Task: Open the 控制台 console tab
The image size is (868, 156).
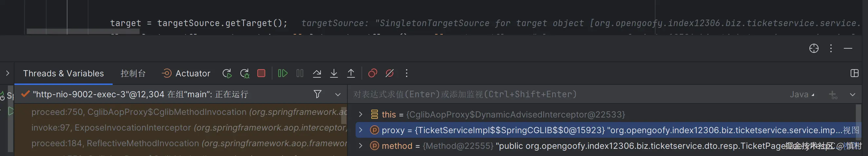Action: pyautogui.click(x=133, y=73)
